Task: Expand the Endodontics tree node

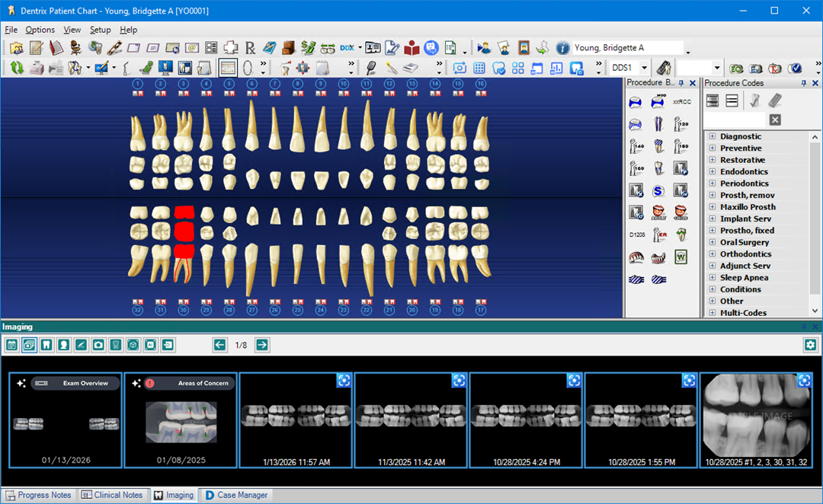Action: point(713,172)
